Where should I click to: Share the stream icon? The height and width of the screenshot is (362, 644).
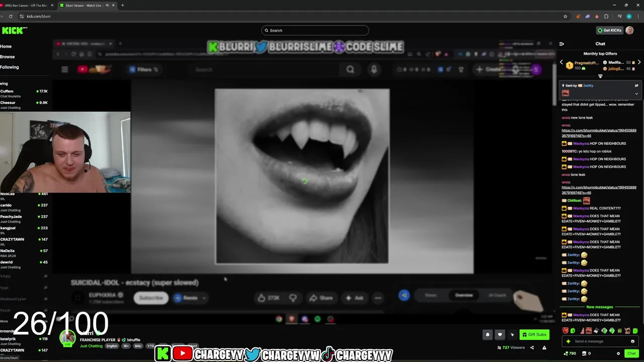coord(532,347)
